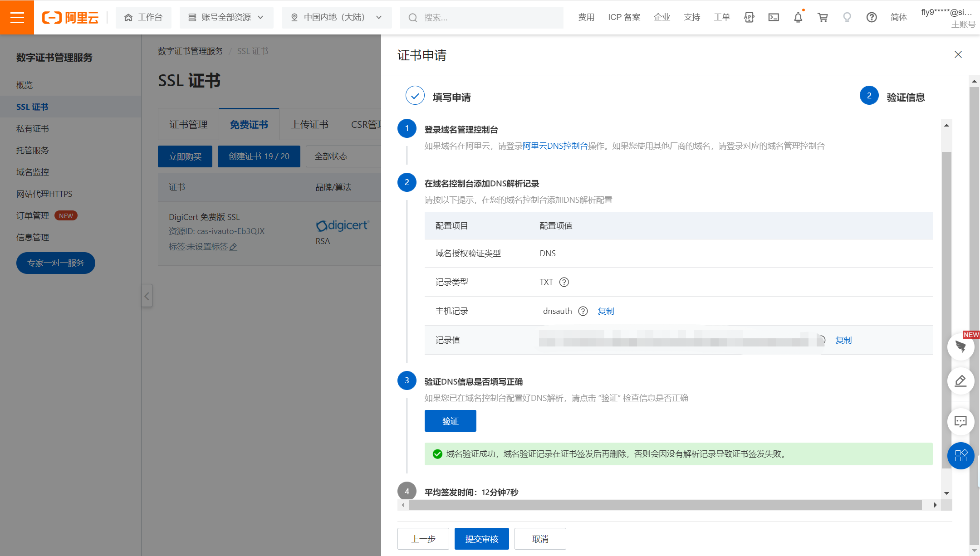Open 网站代理HTTPS in sidebar
980x556 pixels.
tap(44, 194)
